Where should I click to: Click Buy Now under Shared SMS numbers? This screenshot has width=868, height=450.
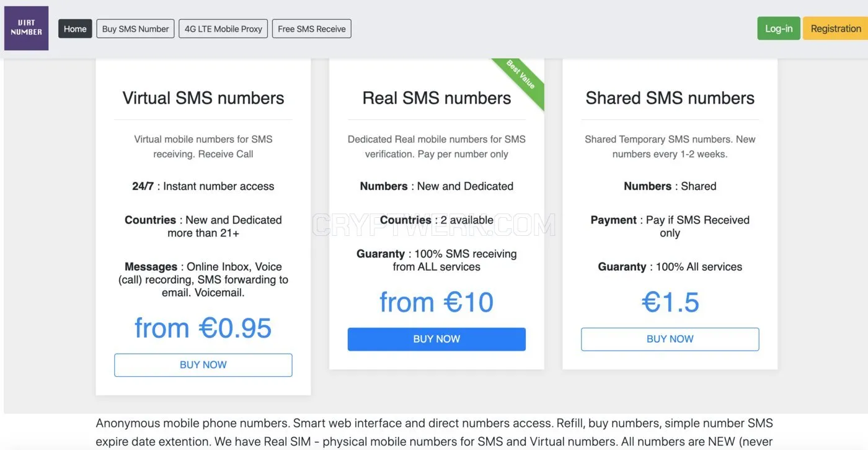tap(670, 339)
